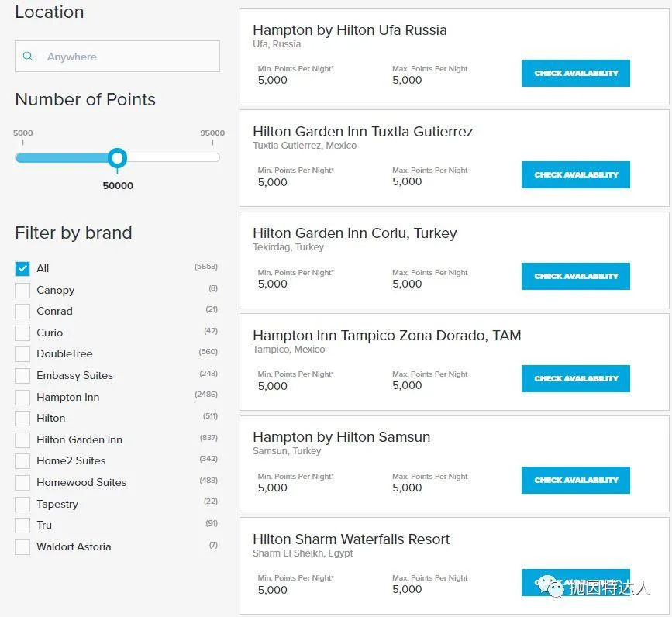Check the Hampton Inn filter

click(x=22, y=397)
